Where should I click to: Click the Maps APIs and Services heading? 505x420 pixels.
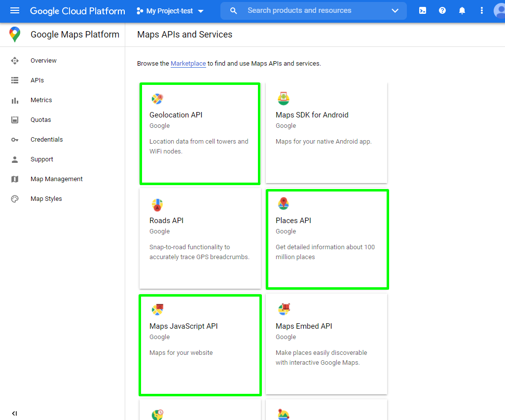[x=184, y=35]
